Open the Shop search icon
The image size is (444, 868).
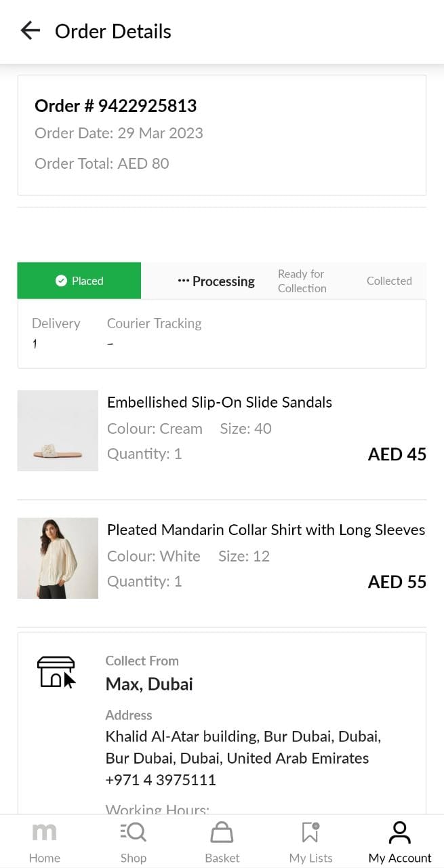click(x=134, y=832)
